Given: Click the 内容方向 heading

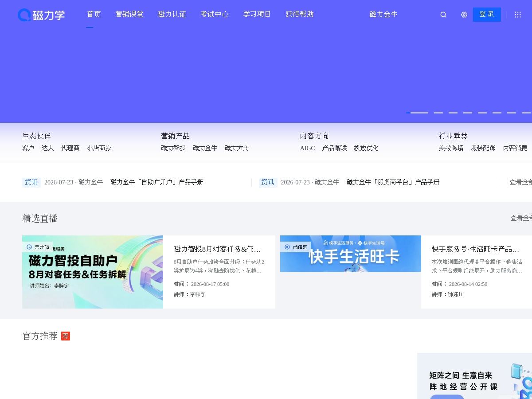Looking at the screenshot, I should coord(314,136).
